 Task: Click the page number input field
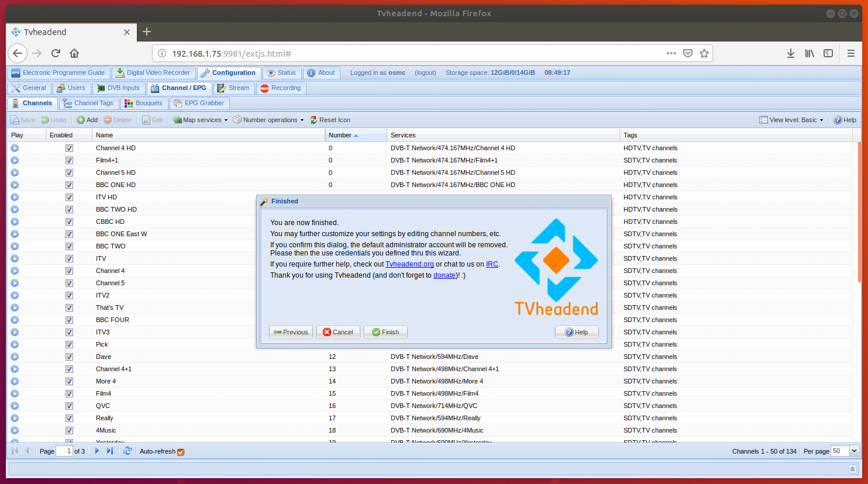point(64,451)
